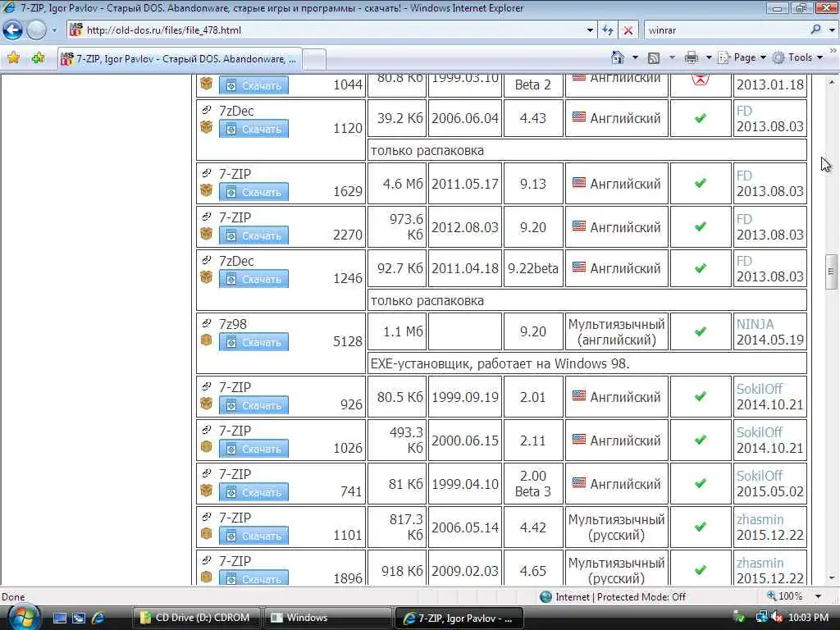Click the package icon in 7z98 row
Viewport: 840px width, 630px height.
(206, 340)
